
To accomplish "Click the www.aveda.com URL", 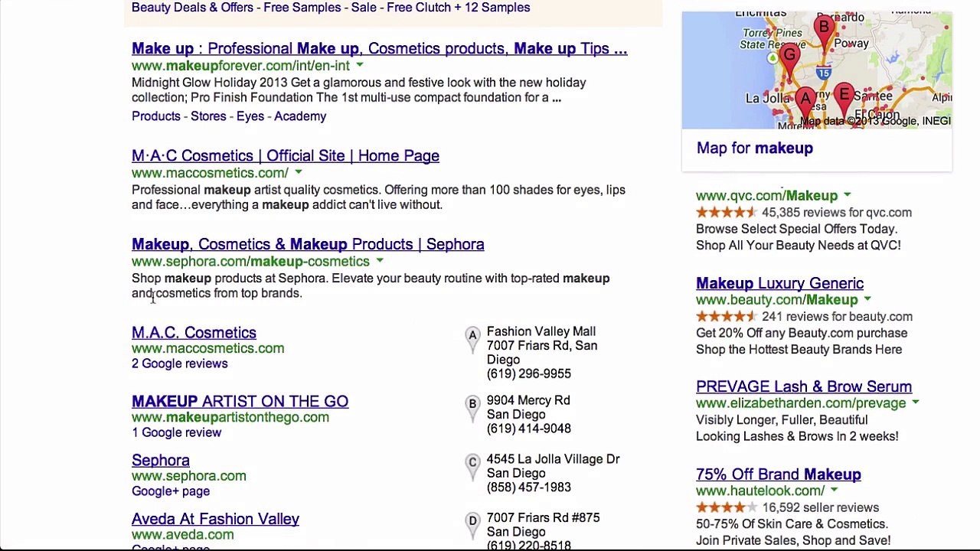I will (183, 535).
